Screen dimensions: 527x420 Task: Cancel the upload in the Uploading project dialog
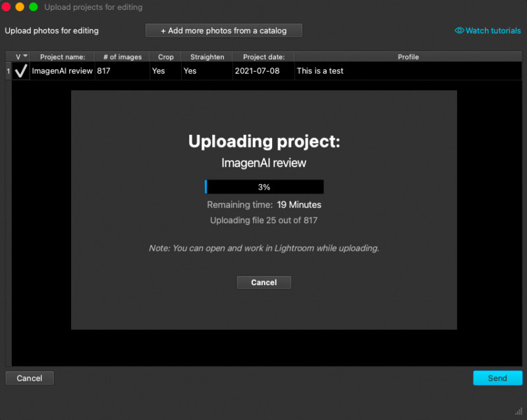click(x=264, y=282)
